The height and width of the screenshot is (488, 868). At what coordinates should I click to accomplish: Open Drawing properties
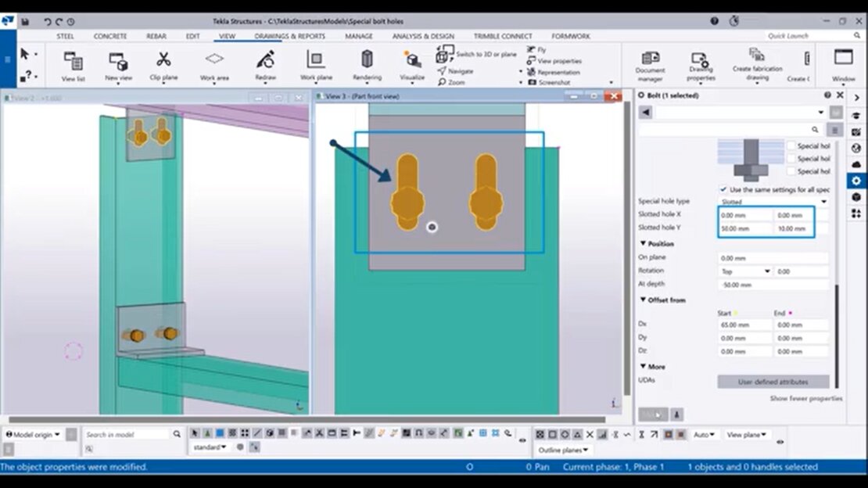pos(701,66)
